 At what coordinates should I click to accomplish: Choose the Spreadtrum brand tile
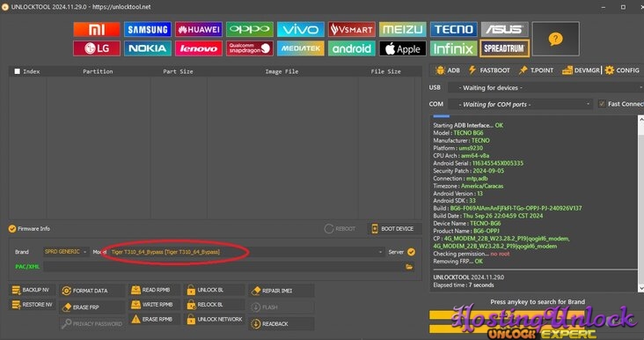coord(504,48)
